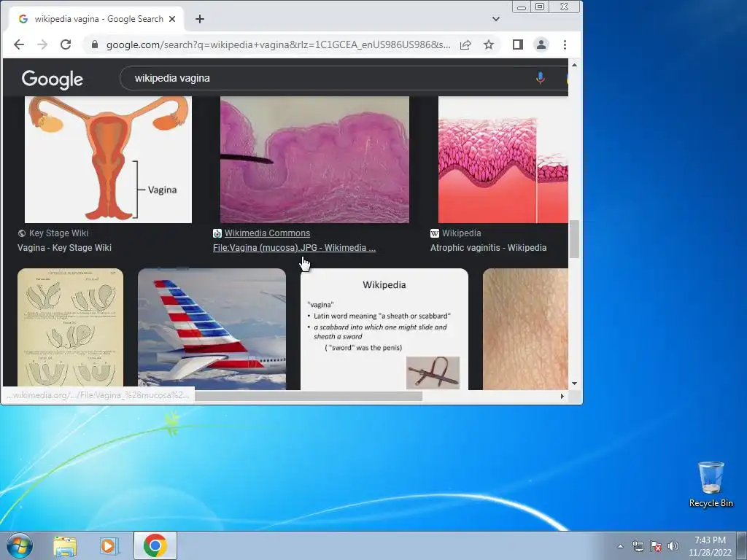Click the address bar URL
Viewport: 747px width, 560px height.
(x=278, y=44)
